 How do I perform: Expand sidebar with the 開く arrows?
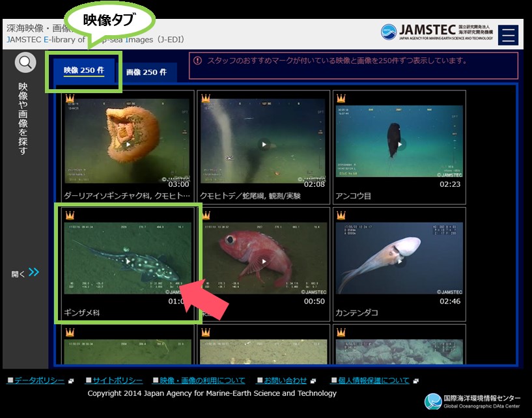point(25,273)
